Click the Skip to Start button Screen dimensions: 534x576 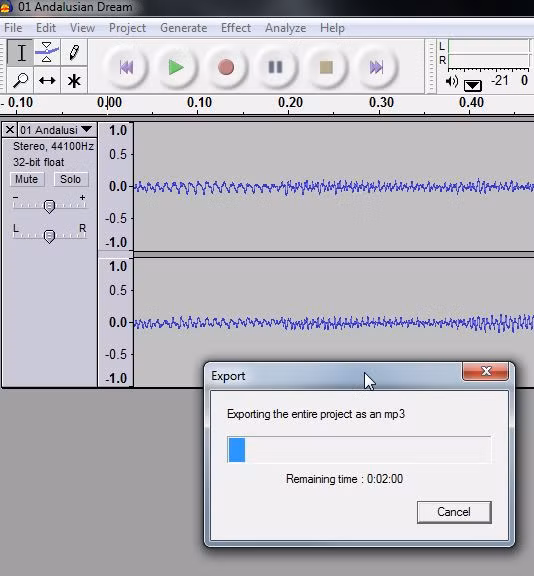click(x=126, y=67)
